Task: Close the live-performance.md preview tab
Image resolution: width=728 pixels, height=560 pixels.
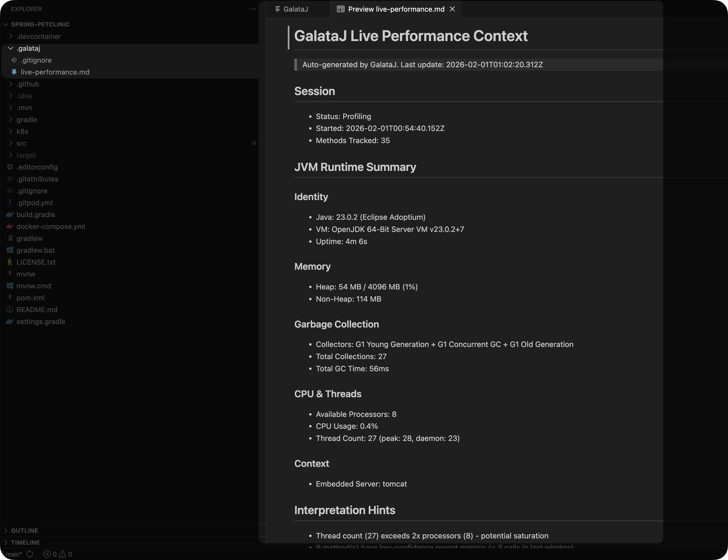Action: click(x=452, y=9)
